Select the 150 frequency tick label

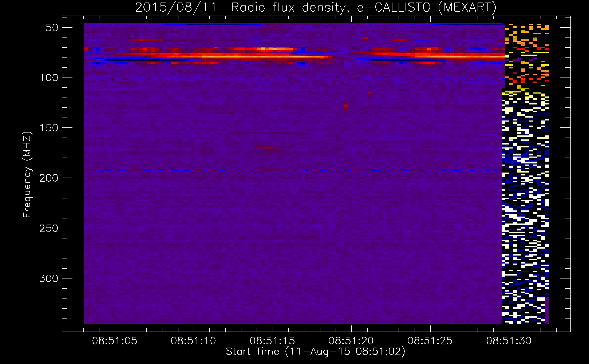[49, 128]
